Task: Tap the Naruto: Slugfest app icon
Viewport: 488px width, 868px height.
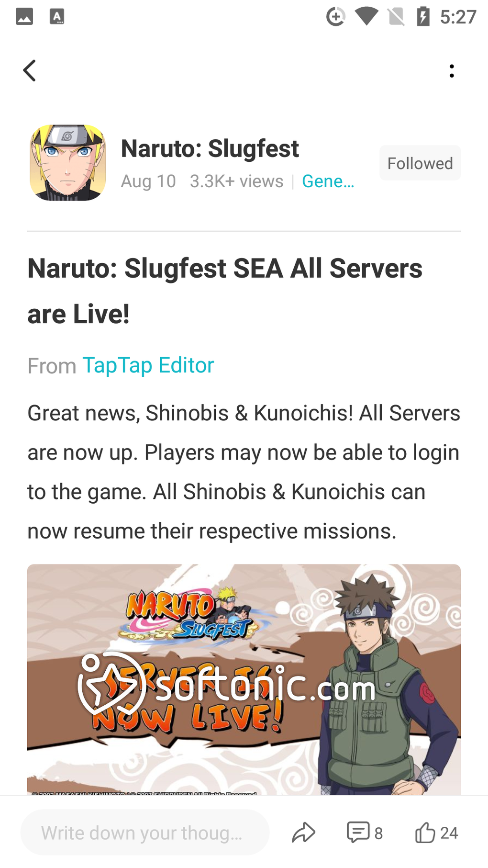Action: (x=68, y=163)
